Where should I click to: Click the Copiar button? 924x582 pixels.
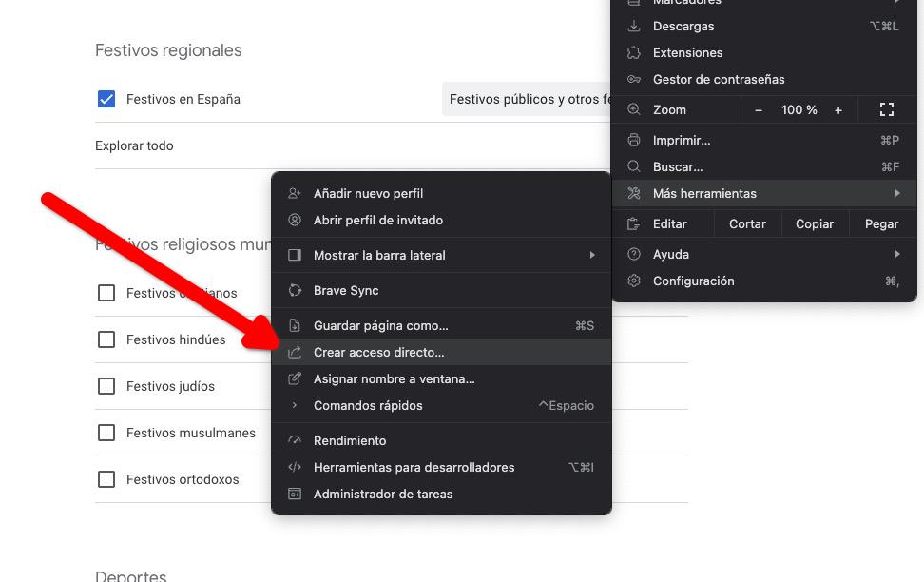815,224
